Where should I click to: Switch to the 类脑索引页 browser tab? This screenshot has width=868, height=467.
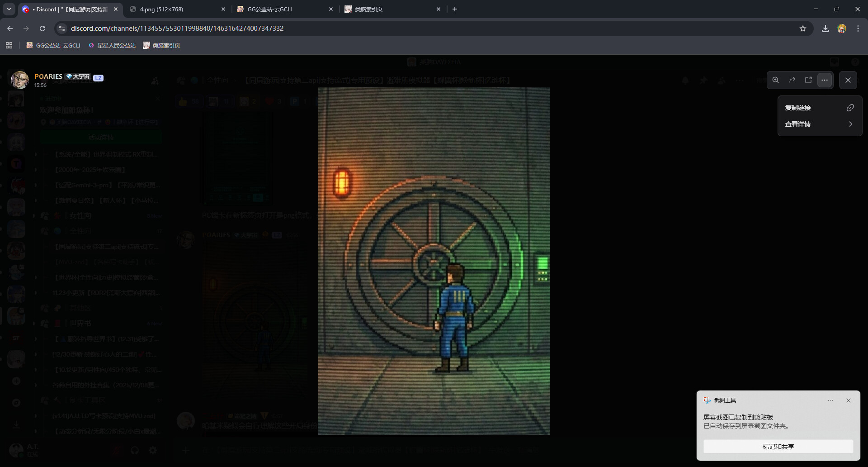tap(392, 9)
